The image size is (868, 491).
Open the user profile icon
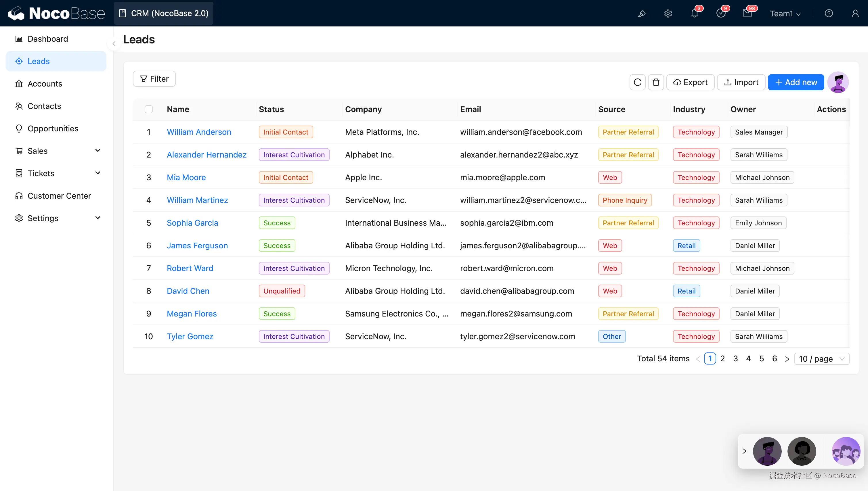pyautogui.click(x=855, y=14)
